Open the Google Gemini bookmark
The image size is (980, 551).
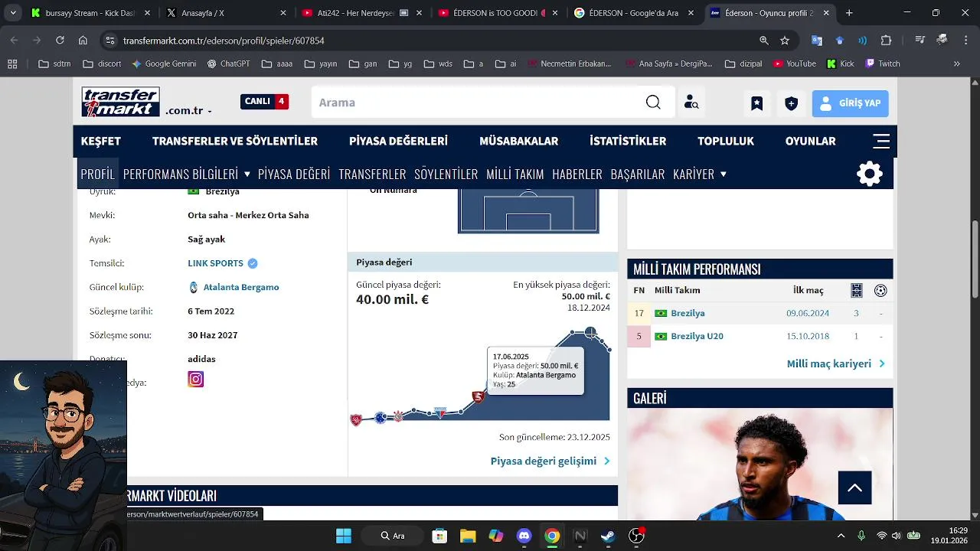point(163,64)
